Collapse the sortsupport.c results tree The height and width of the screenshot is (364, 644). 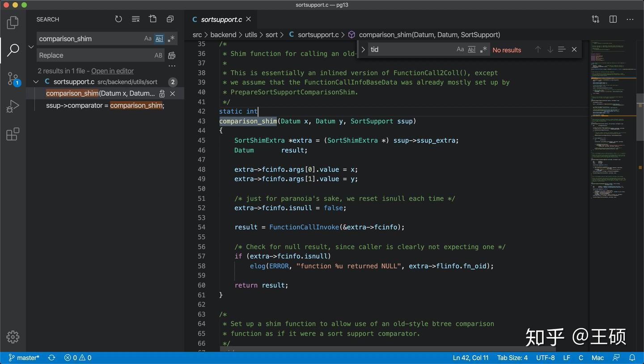(36, 82)
